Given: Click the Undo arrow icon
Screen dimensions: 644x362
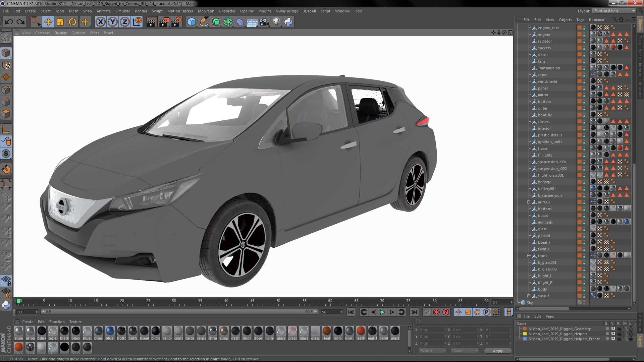Looking at the screenshot, I should tap(9, 22).
